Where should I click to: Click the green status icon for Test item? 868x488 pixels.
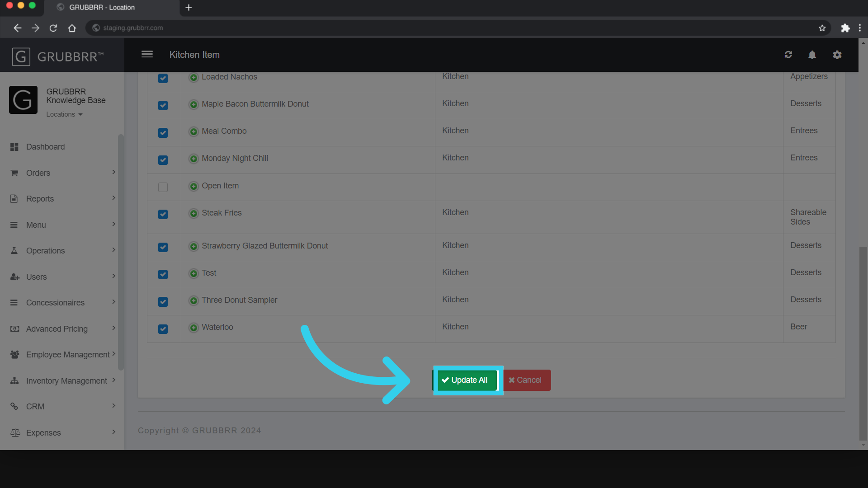click(194, 273)
